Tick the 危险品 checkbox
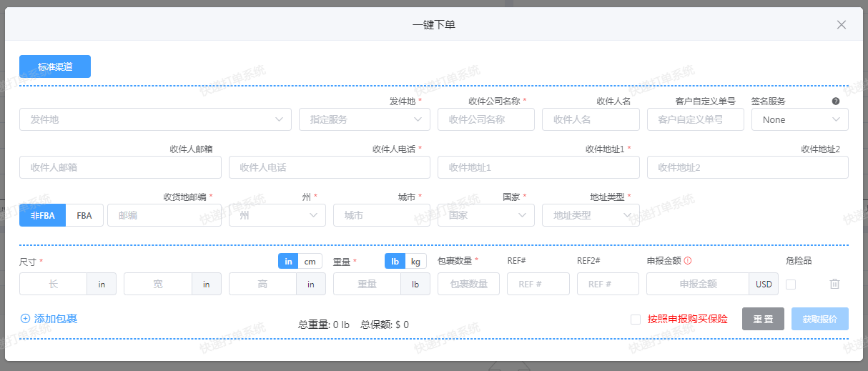 pyautogui.click(x=791, y=284)
